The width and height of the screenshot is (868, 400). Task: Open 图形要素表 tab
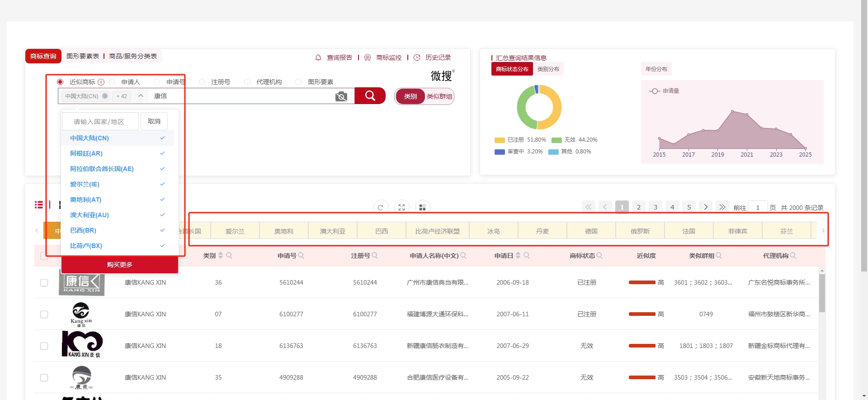pyautogui.click(x=83, y=56)
